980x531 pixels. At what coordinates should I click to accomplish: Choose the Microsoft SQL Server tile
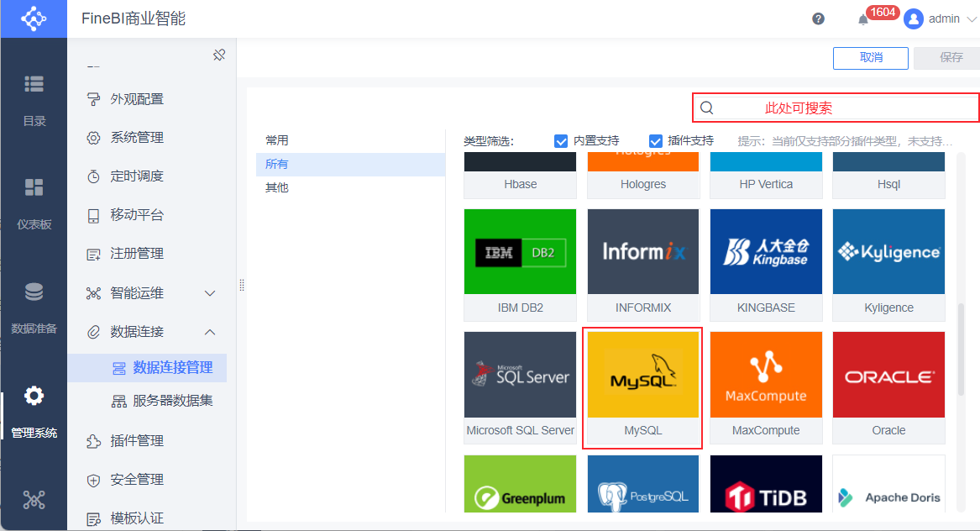click(520, 388)
